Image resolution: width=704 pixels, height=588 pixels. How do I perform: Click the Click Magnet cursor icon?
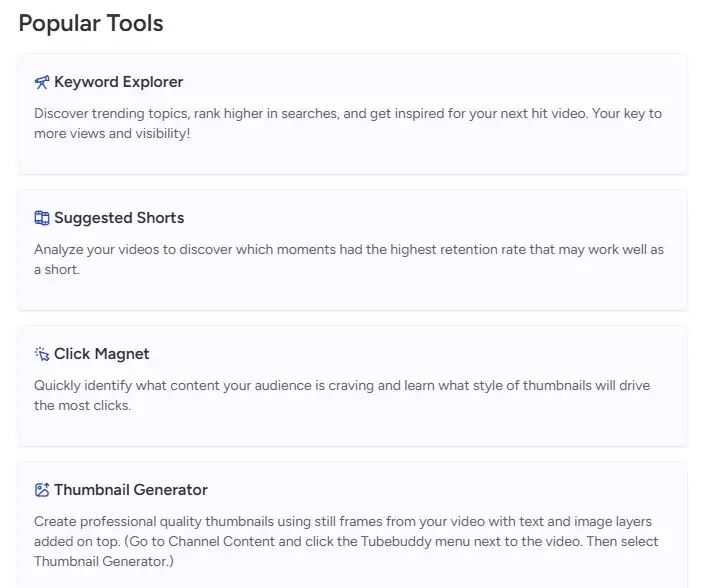(x=42, y=354)
